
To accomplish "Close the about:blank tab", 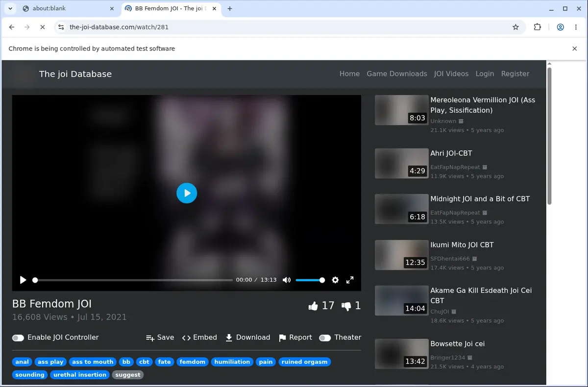I will (112, 8).
